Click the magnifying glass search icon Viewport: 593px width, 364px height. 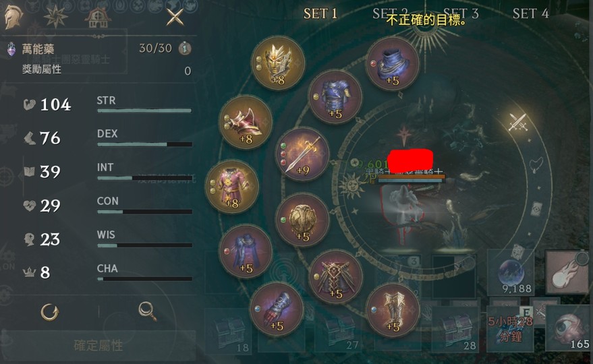148,311
